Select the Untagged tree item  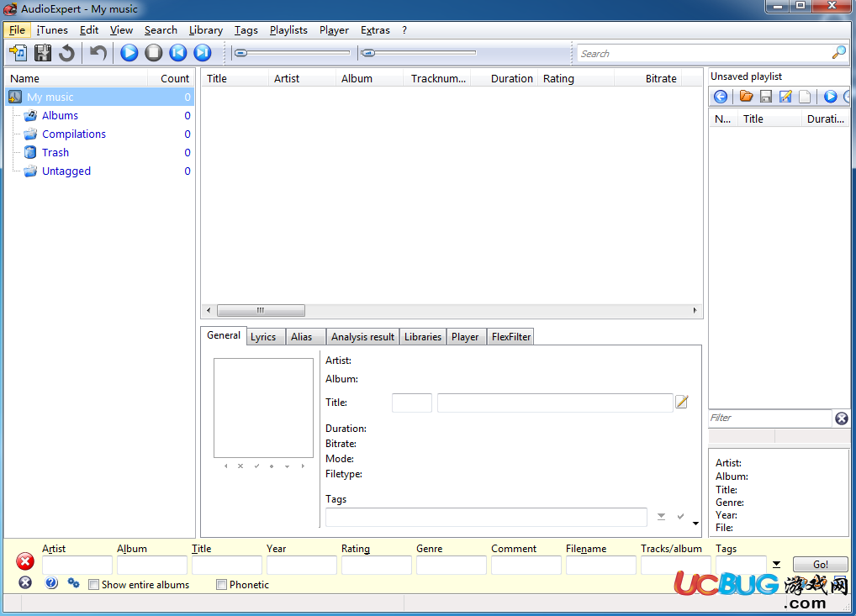(66, 171)
